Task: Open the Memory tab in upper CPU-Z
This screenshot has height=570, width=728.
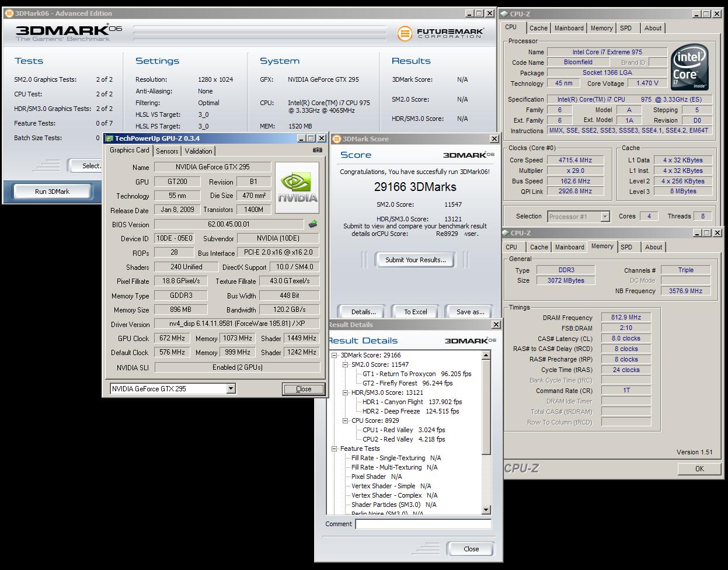Action: (x=601, y=28)
